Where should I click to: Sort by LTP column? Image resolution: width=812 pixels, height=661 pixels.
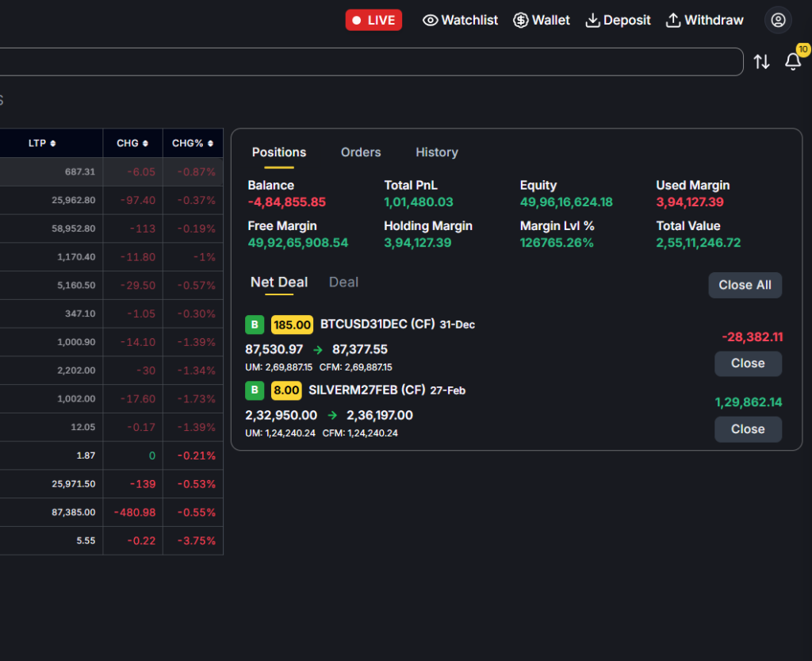[42, 144]
